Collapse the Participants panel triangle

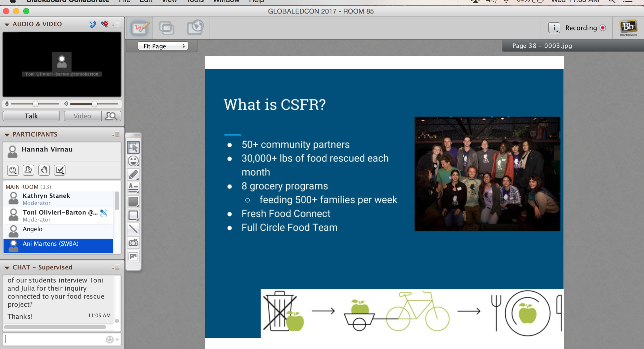click(7, 134)
